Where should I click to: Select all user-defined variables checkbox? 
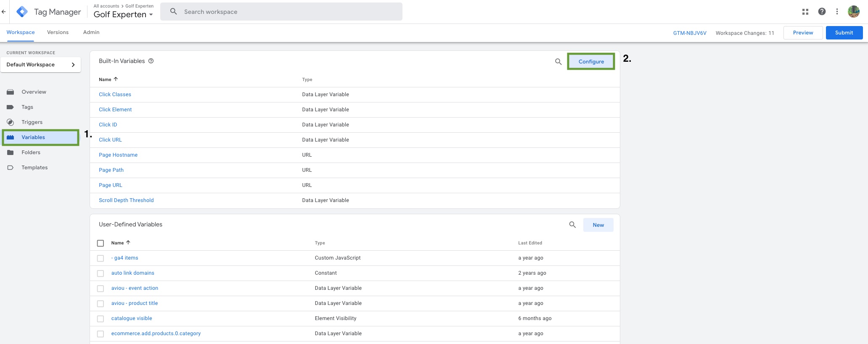pyautogui.click(x=101, y=243)
